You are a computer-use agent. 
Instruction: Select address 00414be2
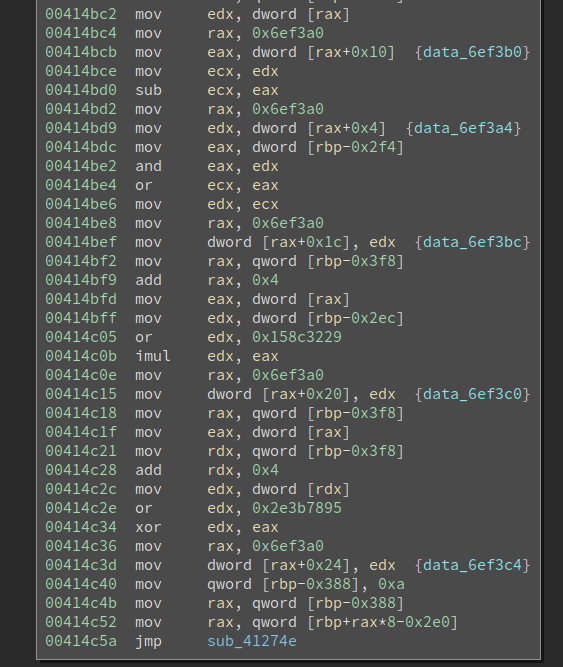tap(81, 166)
